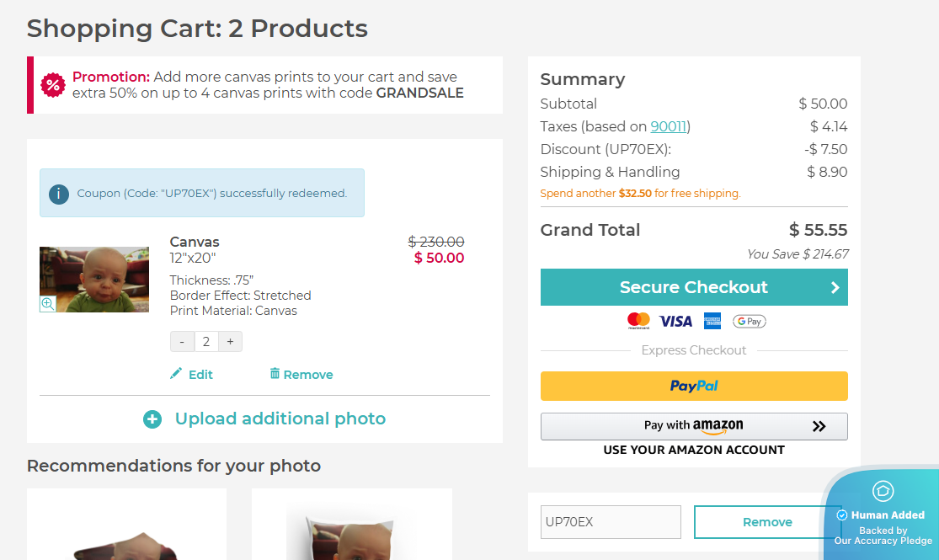Decrease canvas quantity with minus button
939x560 pixels.
[182, 341]
